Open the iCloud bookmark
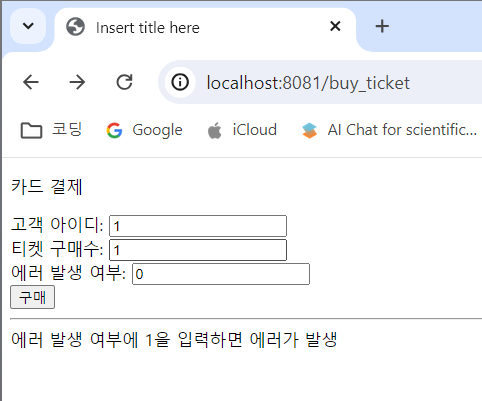Viewport: 482px width, 401px height. click(x=242, y=130)
